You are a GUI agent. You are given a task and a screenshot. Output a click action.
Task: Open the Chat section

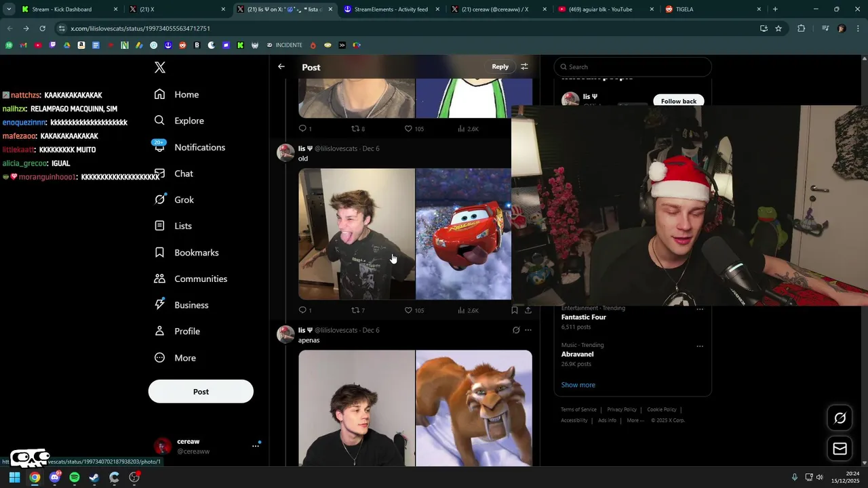tap(174, 174)
